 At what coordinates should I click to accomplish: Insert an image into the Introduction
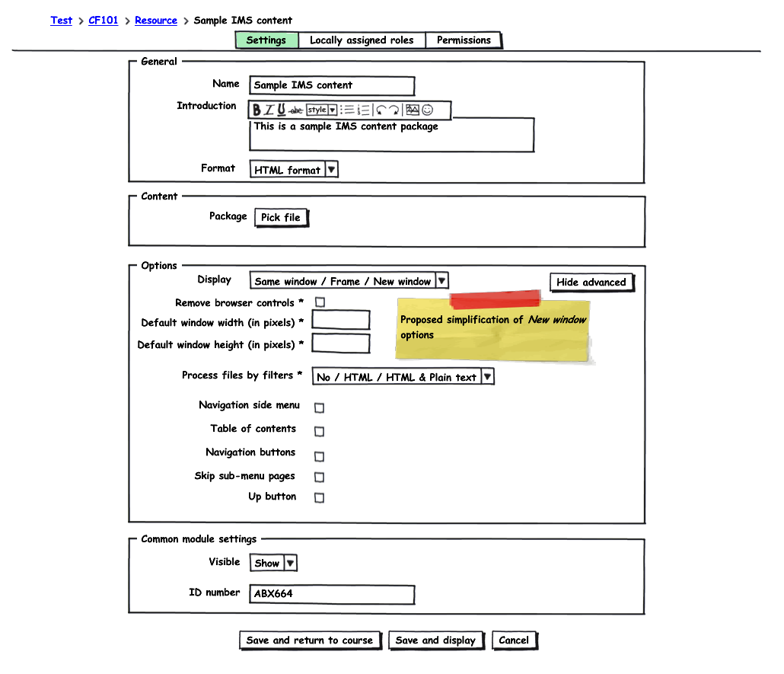point(413,110)
